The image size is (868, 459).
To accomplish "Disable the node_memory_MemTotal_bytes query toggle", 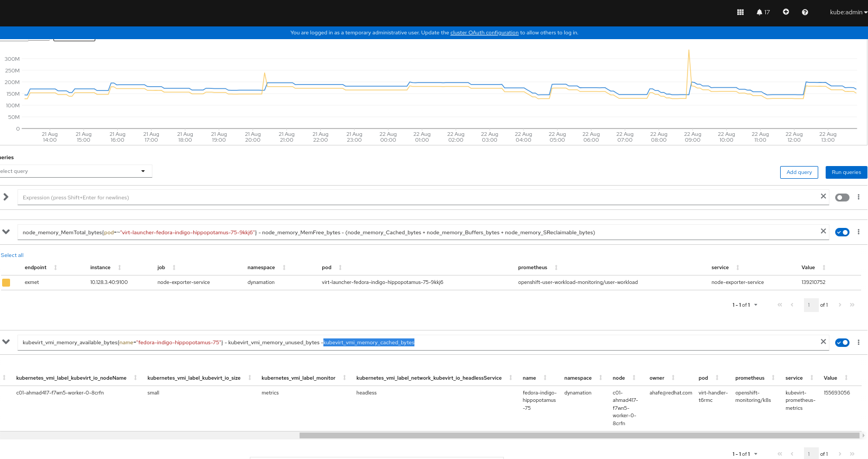I will tap(842, 232).
